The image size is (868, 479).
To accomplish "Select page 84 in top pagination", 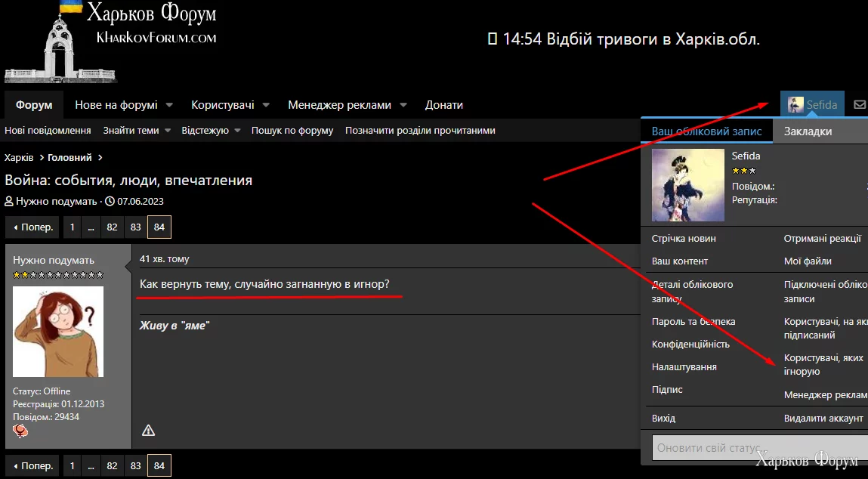I will point(159,227).
